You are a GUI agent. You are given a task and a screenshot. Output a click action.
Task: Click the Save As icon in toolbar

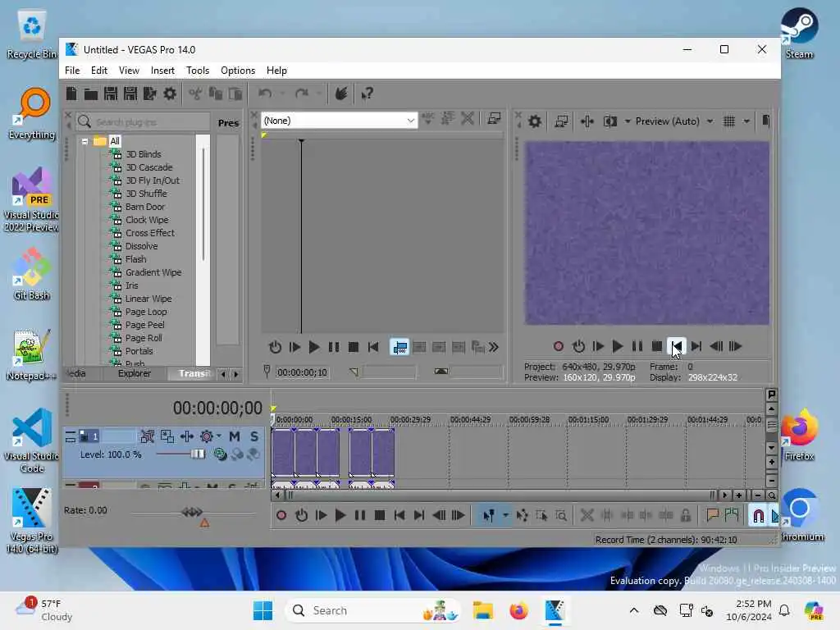point(130,94)
